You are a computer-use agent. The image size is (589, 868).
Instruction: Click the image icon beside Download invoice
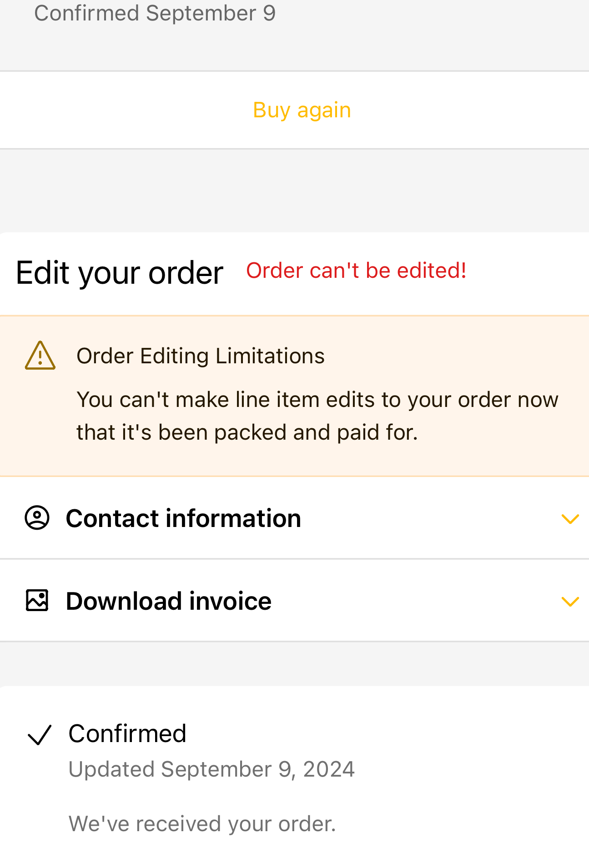pos(37,601)
